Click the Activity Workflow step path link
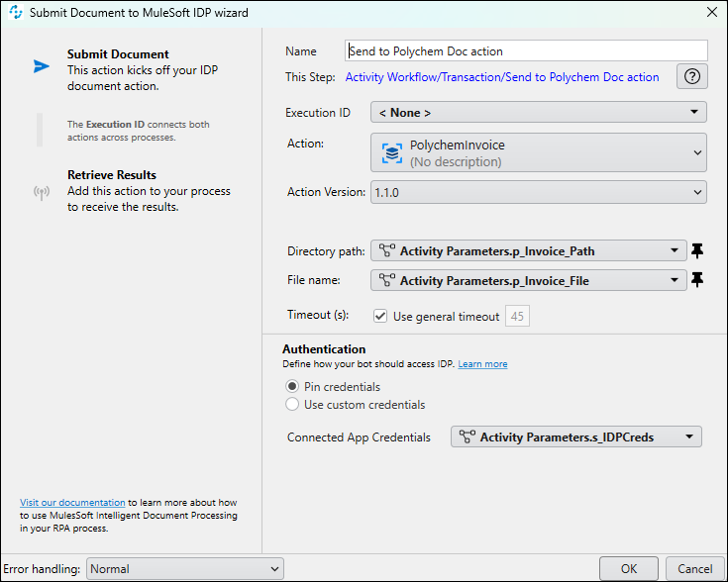 (x=502, y=77)
